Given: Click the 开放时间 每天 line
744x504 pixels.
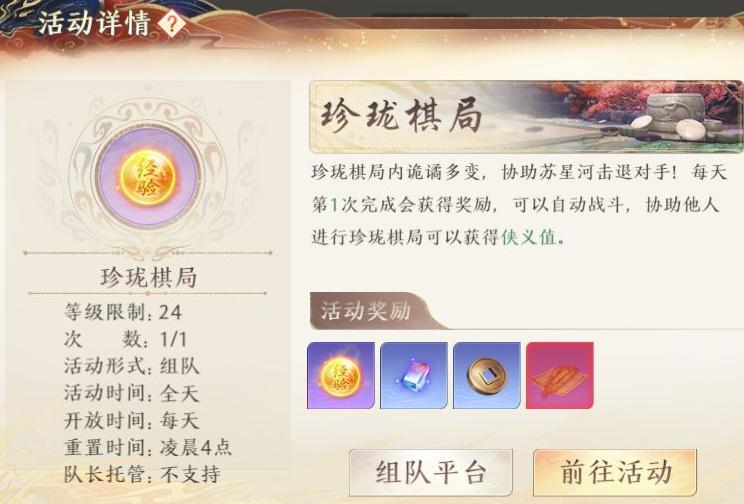Looking at the screenshot, I should point(132,420).
